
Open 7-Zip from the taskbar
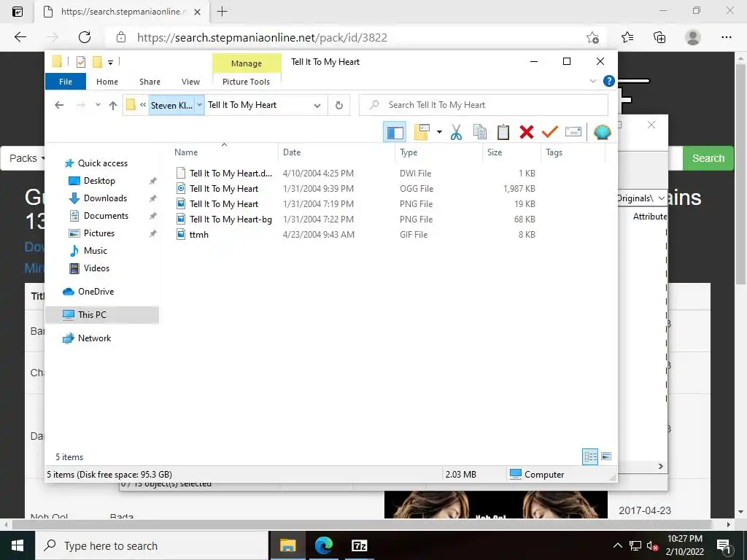pyautogui.click(x=359, y=545)
